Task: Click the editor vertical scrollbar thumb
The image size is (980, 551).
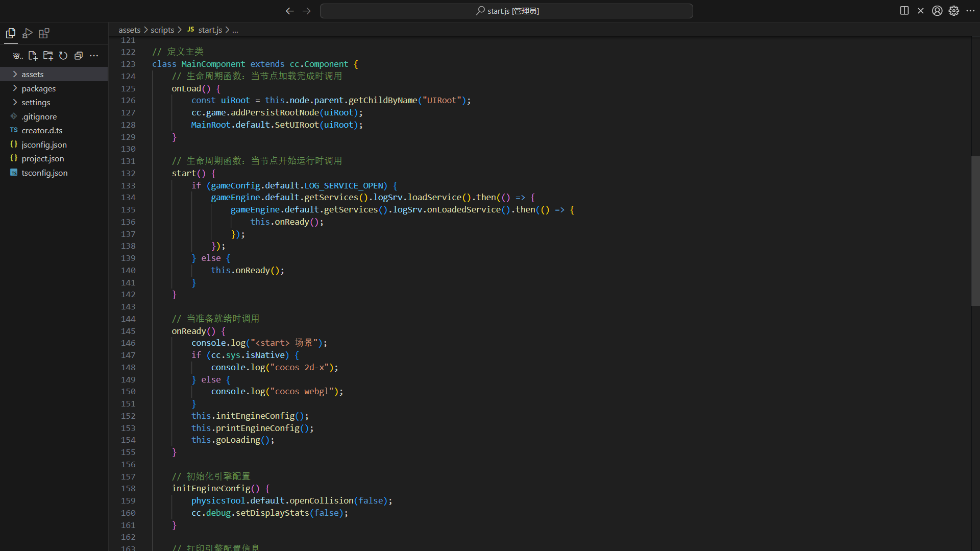Action: click(975, 231)
